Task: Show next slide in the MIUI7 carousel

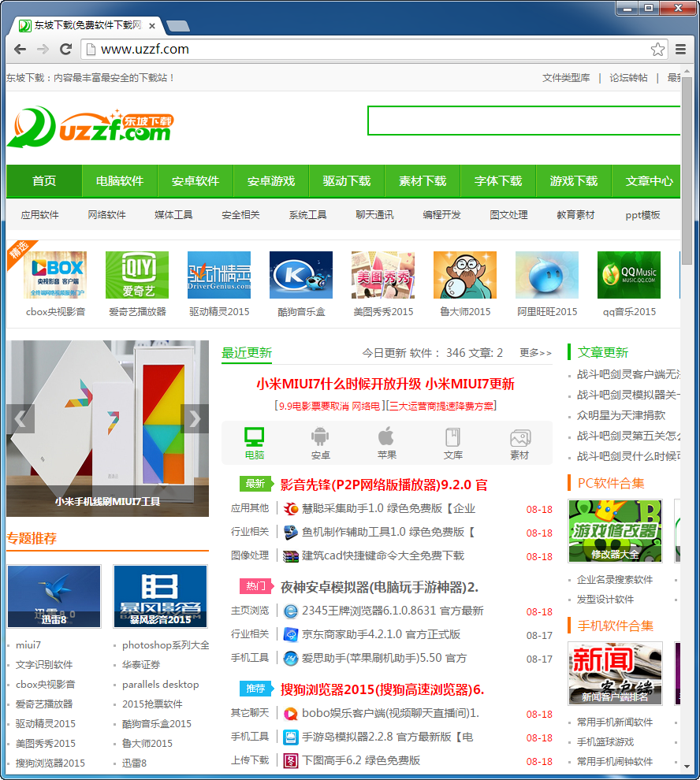Action: click(195, 419)
